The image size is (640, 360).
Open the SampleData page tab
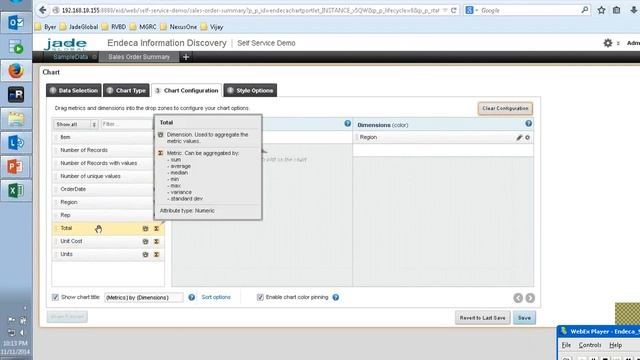(71, 57)
